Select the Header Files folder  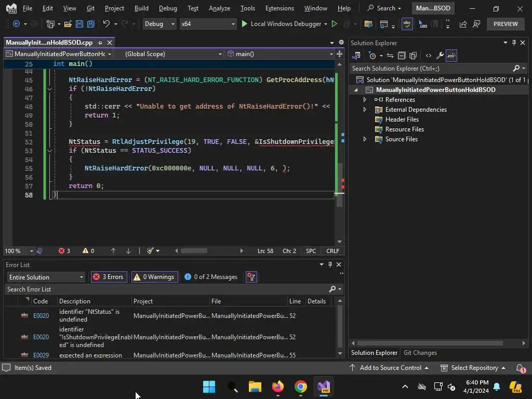click(x=402, y=119)
